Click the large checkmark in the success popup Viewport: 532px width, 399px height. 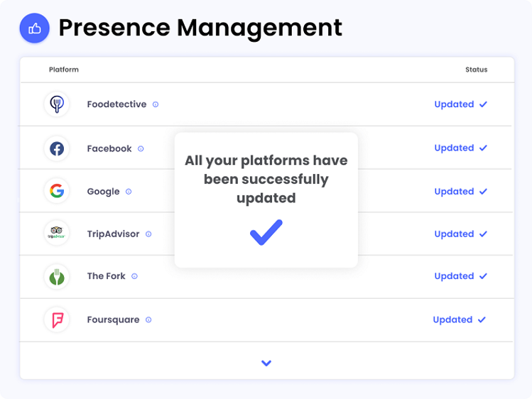point(266,232)
